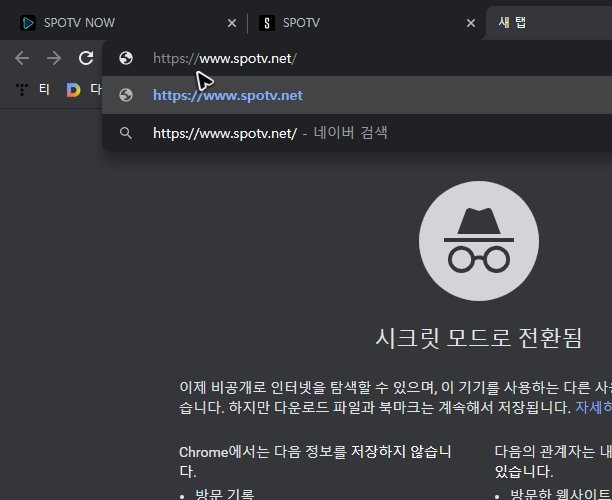Click the 방문 기록 list item
This screenshot has height=500, width=612.
click(224, 494)
